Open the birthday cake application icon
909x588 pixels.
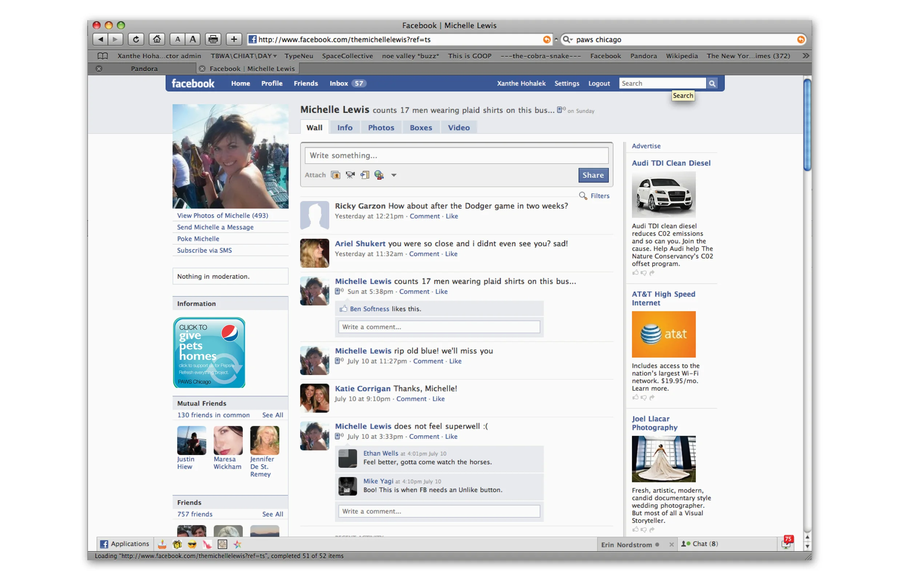tap(162, 545)
